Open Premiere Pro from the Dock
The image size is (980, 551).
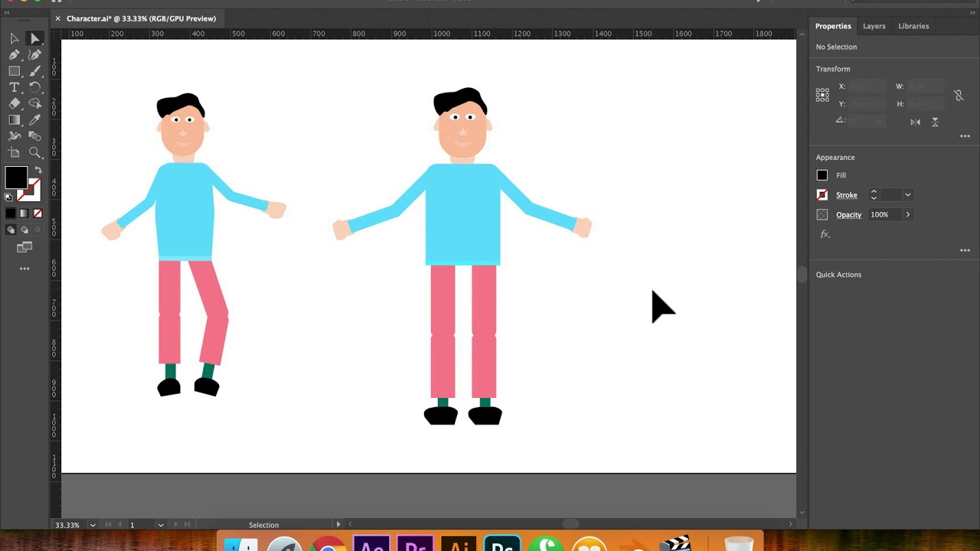coord(415,544)
